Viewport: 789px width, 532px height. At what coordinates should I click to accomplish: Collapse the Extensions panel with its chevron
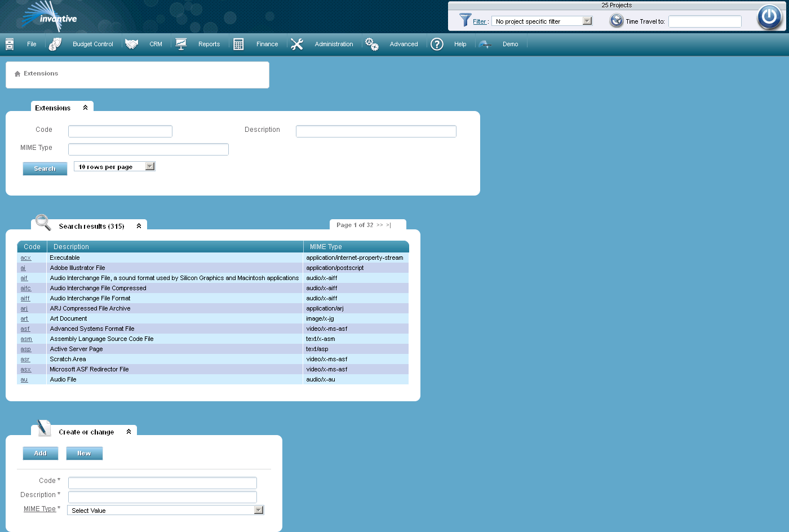click(86, 107)
